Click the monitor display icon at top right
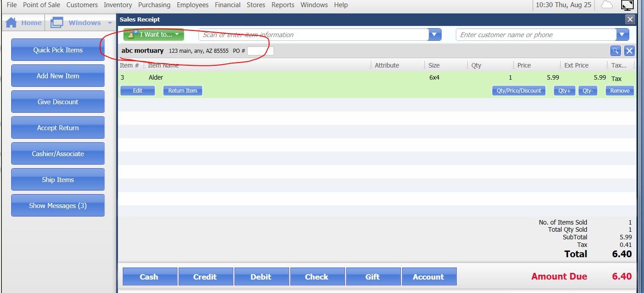The width and height of the screenshot is (644, 293). [627, 5]
